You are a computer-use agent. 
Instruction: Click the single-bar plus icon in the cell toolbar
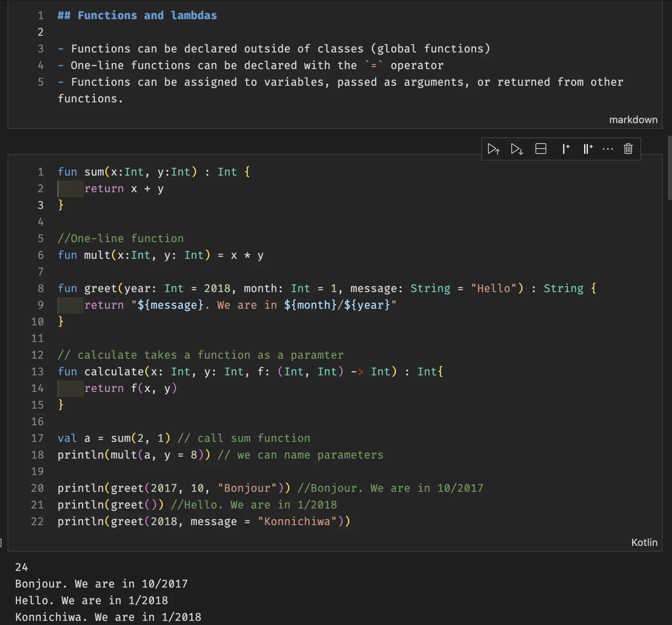[565, 149]
